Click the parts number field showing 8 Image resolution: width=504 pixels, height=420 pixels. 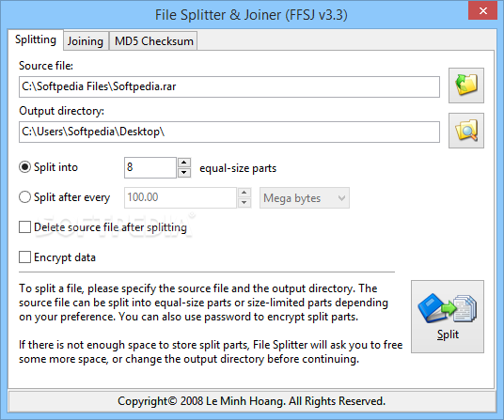tap(150, 167)
